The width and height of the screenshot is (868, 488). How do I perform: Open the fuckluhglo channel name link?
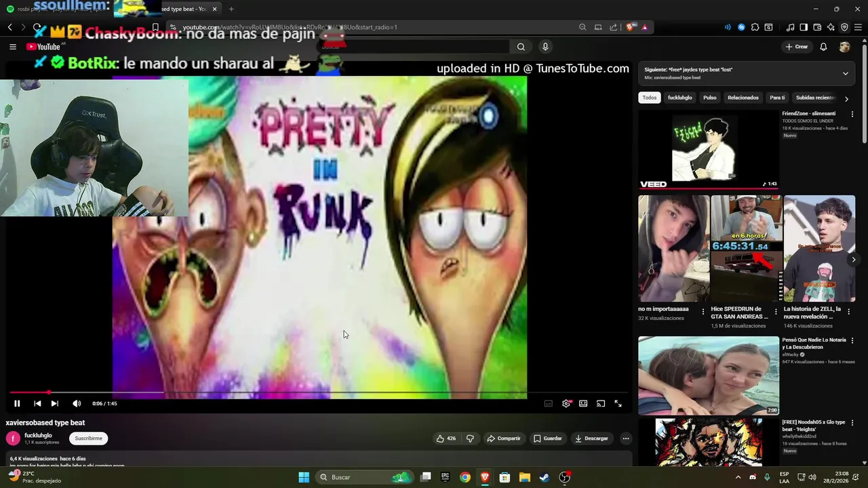click(x=38, y=435)
